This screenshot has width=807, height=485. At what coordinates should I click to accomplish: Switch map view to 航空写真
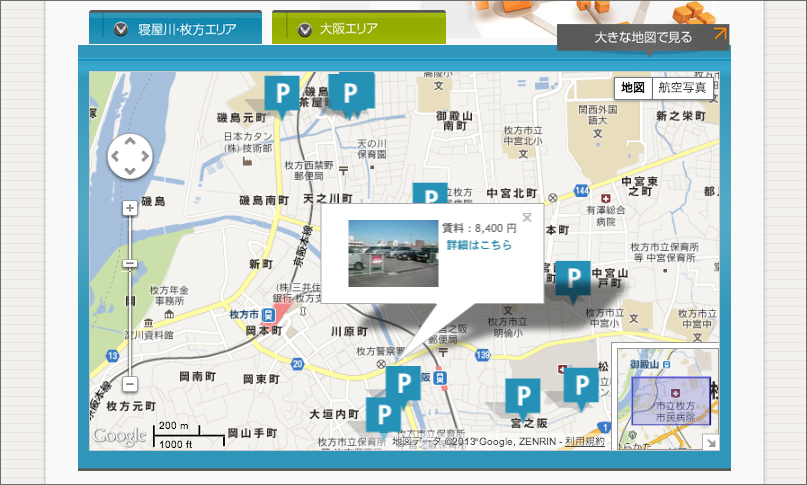(x=680, y=88)
